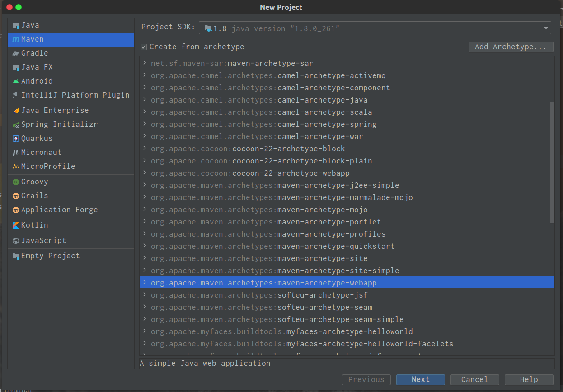563x392 pixels.
Task: Select Quarkus project type label
Action: point(37,139)
